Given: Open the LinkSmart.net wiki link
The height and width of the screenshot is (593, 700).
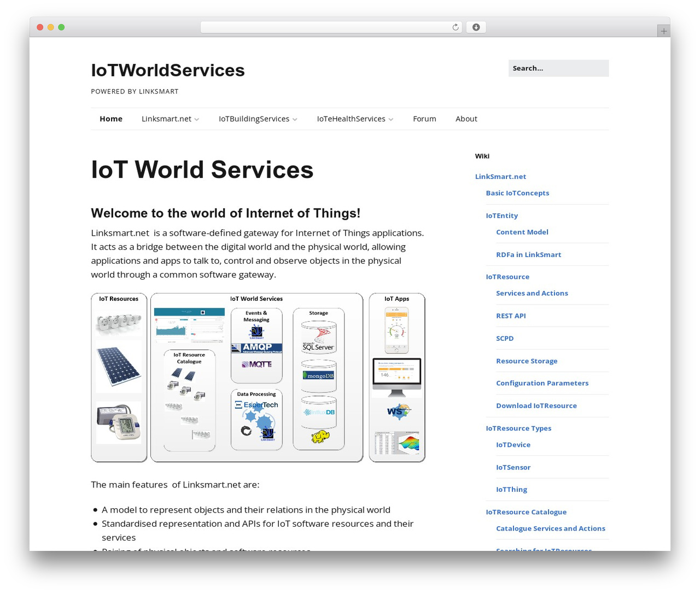Looking at the screenshot, I should click(500, 177).
